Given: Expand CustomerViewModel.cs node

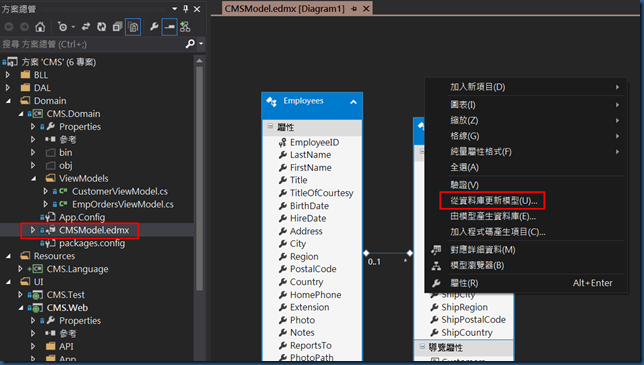Looking at the screenshot, I should click(46, 191).
